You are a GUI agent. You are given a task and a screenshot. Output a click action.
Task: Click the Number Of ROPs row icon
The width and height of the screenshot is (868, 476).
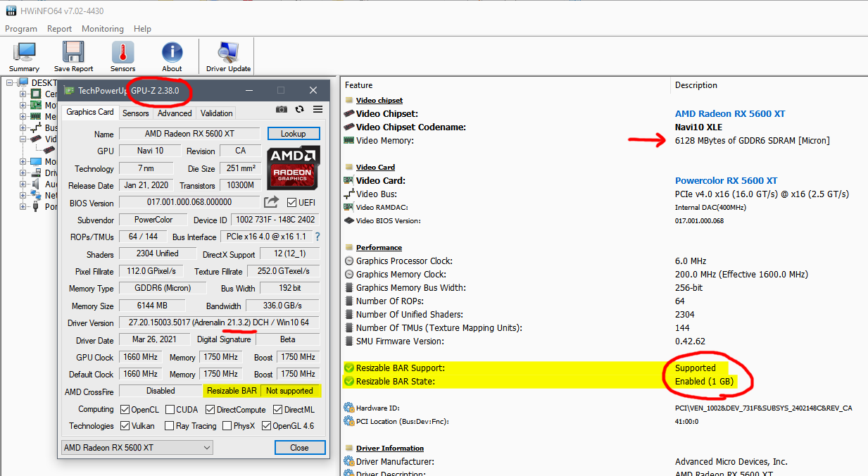pyautogui.click(x=348, y=301)
